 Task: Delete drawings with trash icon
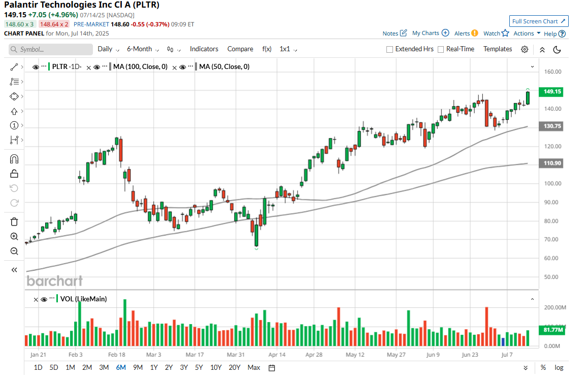coord(14,221)
